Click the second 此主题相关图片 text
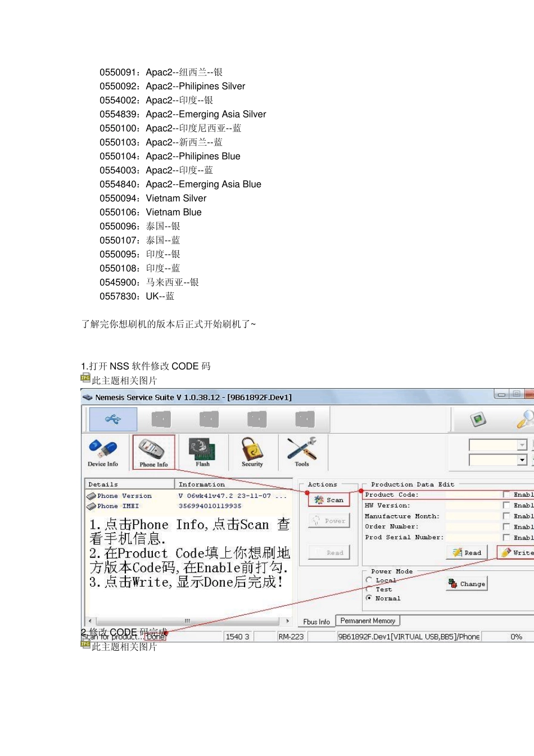This screenshot has width=534, height=756. click(124, 647)
